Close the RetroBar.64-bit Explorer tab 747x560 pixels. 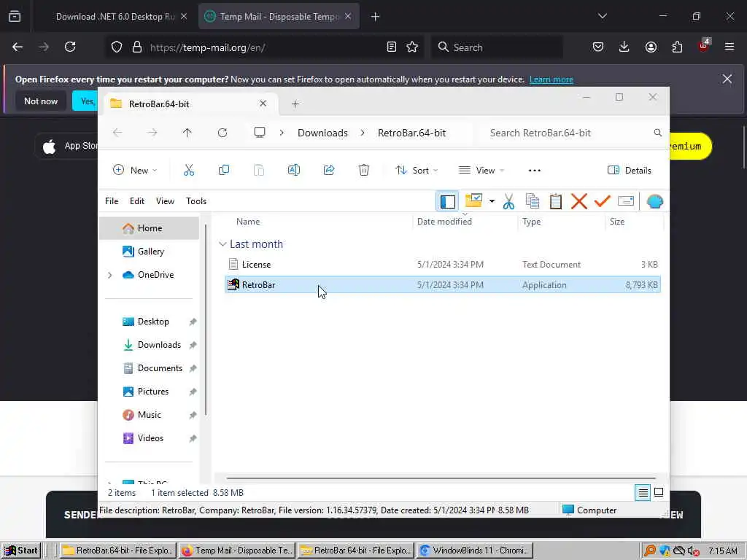[263, 104]
